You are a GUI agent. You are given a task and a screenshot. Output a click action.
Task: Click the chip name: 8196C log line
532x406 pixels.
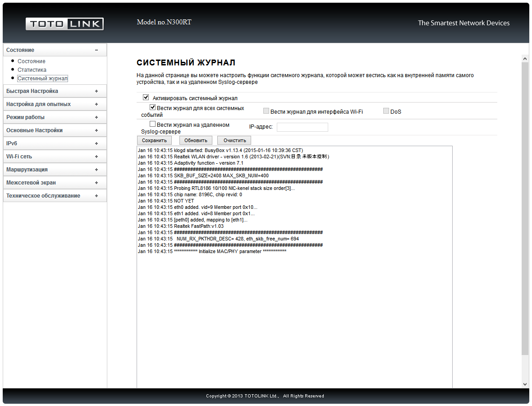pyautogui.click(x=190, y=194)
